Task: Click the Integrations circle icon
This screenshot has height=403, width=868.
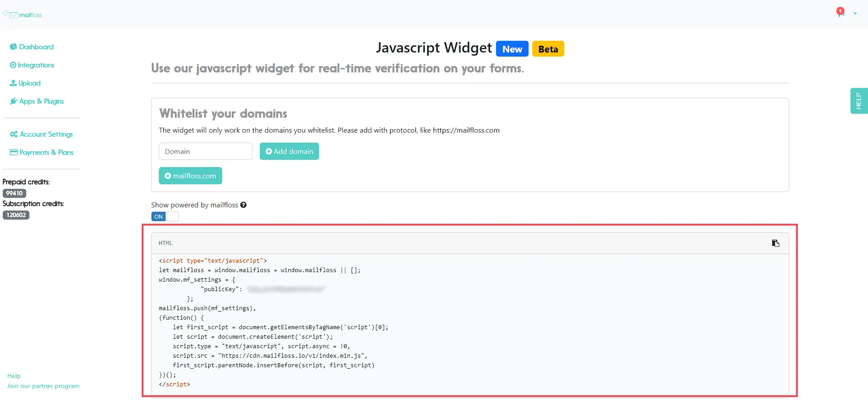Action: click(13, 65)
